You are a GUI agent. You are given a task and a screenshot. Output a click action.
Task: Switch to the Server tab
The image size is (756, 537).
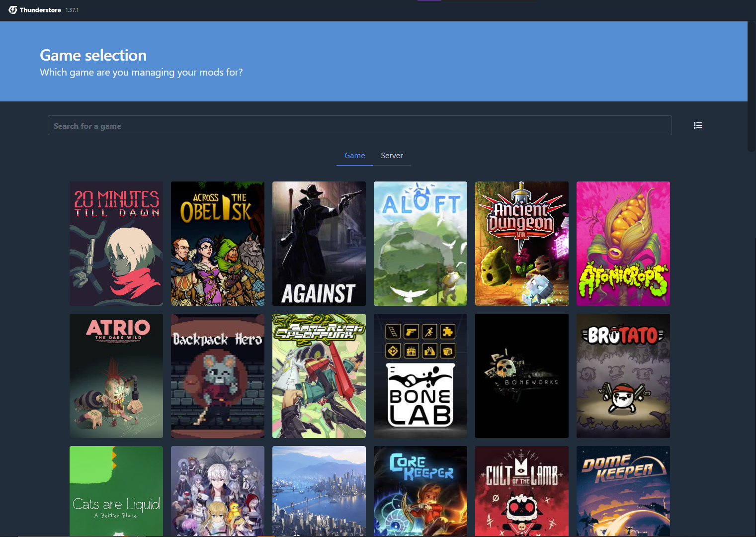(x=392, y=156)
